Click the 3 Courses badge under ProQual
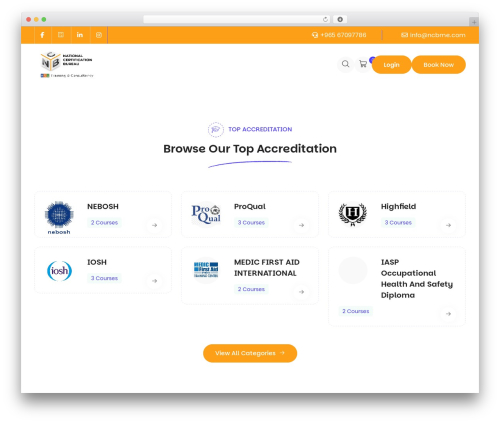The image size is (500, 423). pyautogui.click(x=251, y=223)
